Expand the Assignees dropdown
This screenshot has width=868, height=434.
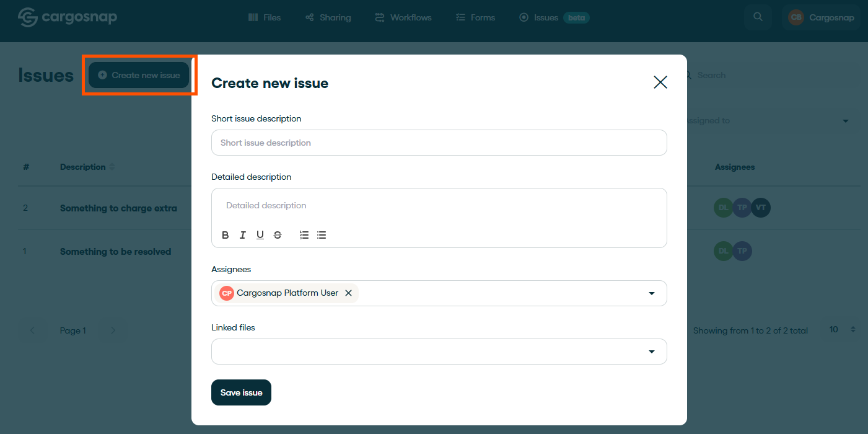click(652, 293)
